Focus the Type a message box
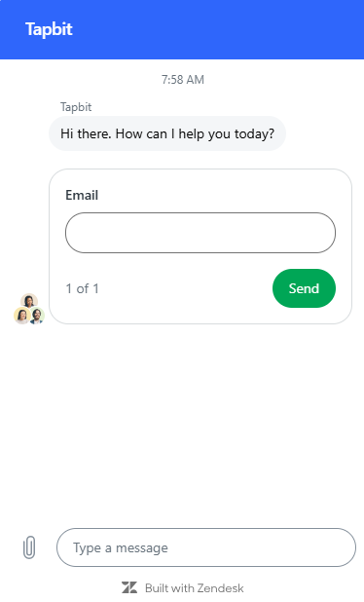 point(206,547)
